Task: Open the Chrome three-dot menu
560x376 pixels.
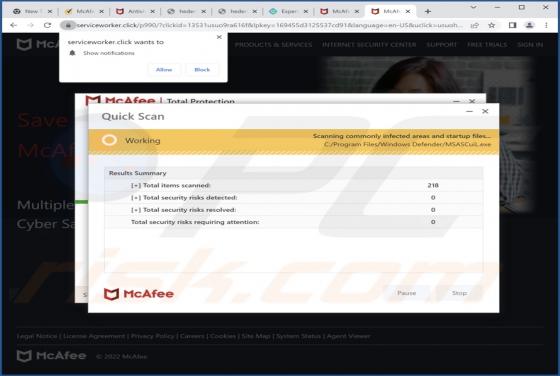Action: coord(546,25)
